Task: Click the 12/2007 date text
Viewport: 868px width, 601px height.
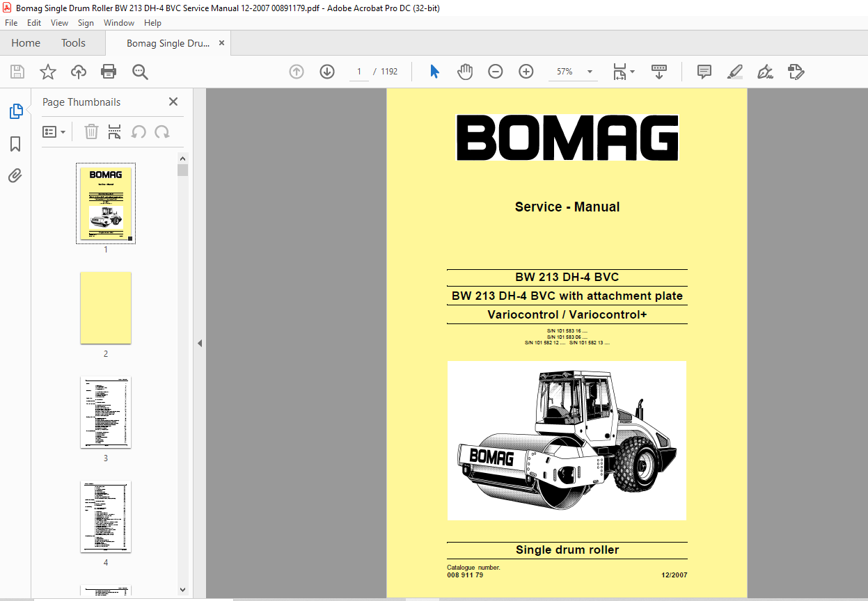Action: pyautogui.click(x=674, y=575)
